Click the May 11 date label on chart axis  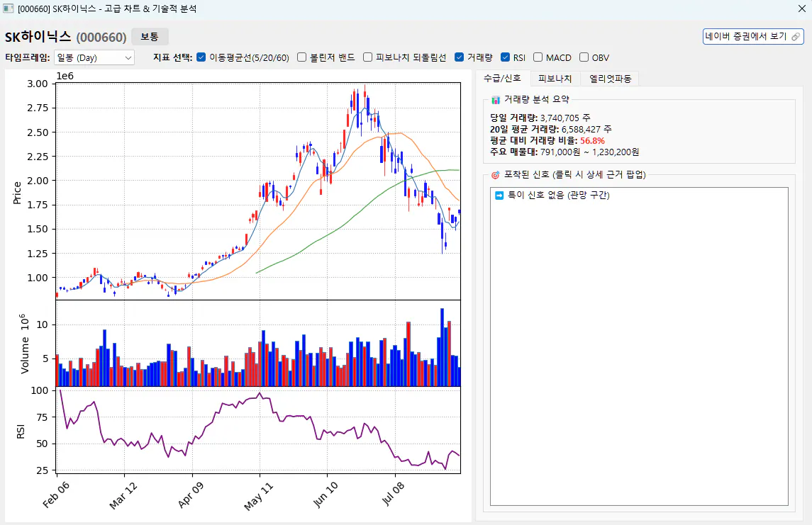(x=258, y=496)
